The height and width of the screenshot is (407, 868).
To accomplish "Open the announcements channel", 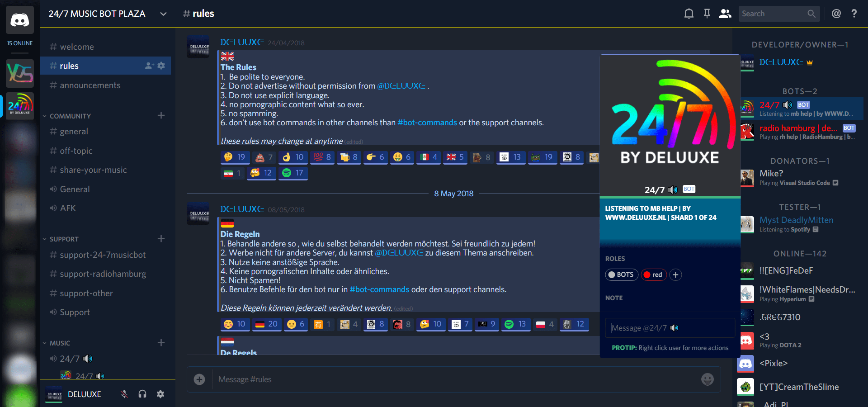I will [x=105, y=85].
